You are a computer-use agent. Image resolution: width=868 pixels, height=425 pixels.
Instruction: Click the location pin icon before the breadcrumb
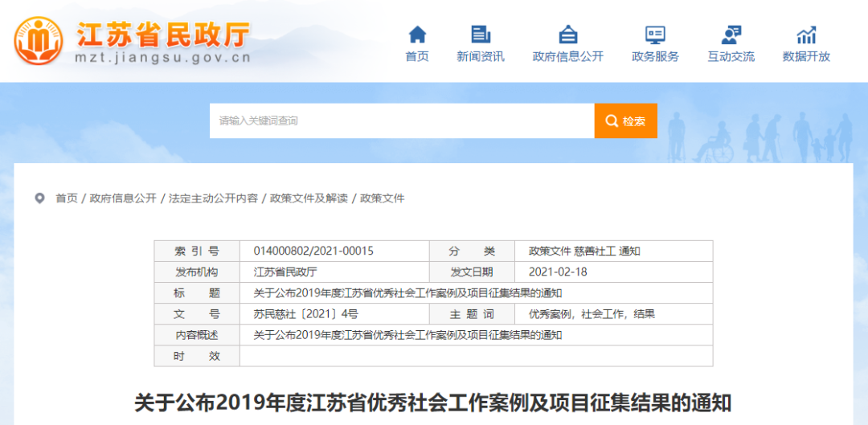point(39,198)
